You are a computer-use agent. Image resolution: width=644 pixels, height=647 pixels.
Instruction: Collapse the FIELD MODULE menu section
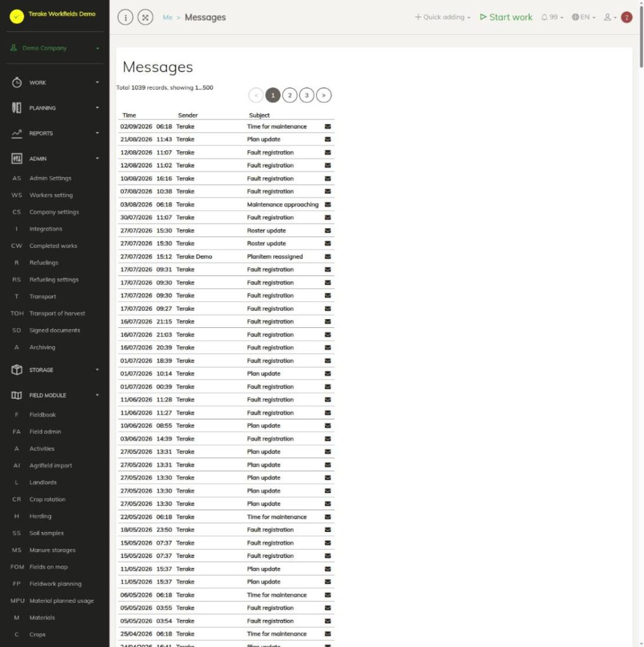(55, 395)
